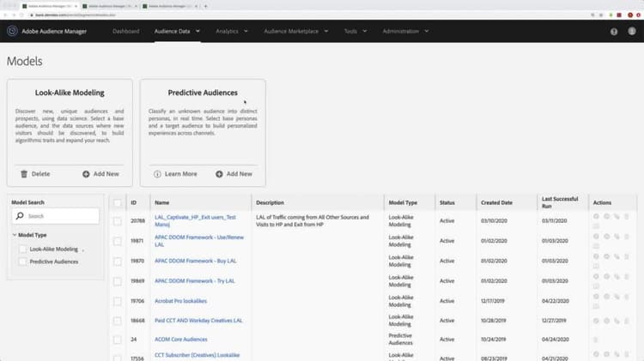
Task: Open the Paid CCT AND Workday Creatives LAL link
Action: (x=198, y=321)
